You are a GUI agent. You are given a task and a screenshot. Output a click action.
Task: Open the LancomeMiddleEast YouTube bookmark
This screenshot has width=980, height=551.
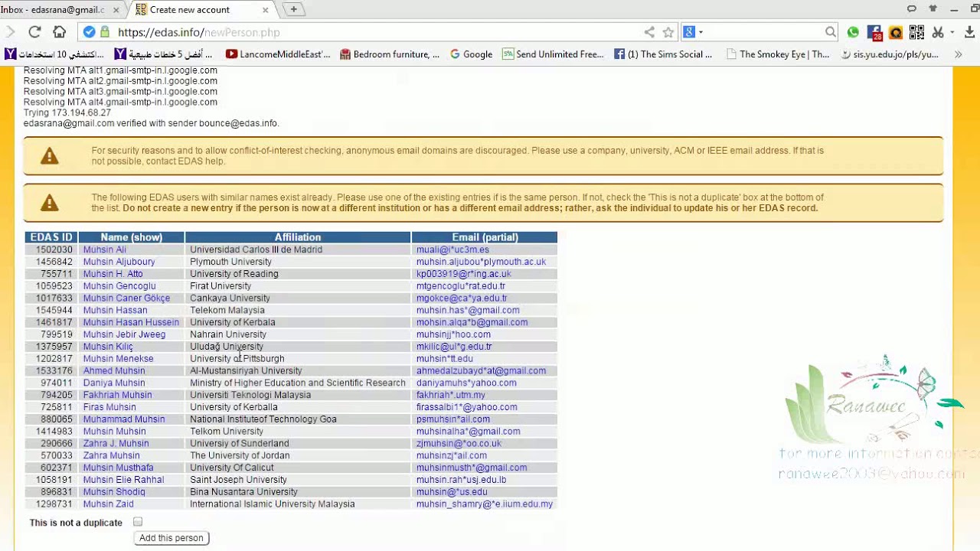click(278, 54)
